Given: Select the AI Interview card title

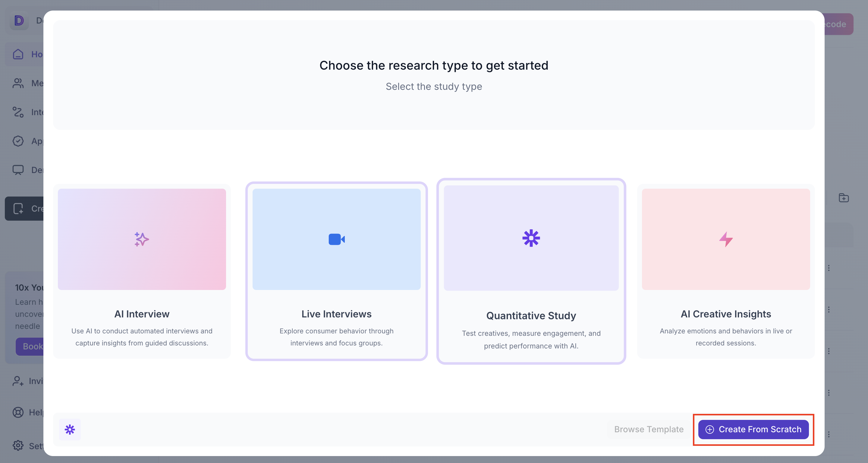Looking at the screenshot, I should [142, 314].
